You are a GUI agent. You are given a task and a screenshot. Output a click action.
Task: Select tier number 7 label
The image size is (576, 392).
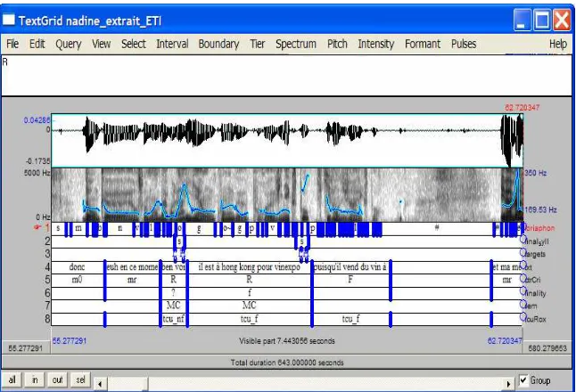pyautogui.click(x=47, y=306)
